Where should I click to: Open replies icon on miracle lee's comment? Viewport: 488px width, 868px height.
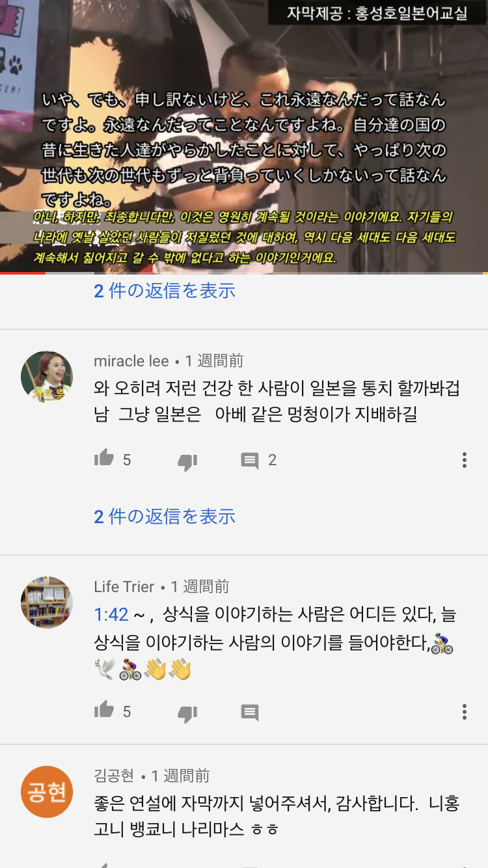250,461
